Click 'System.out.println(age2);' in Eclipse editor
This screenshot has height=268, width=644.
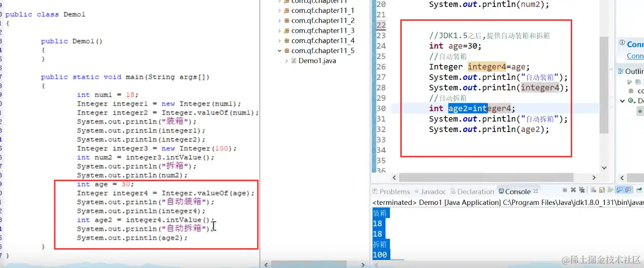[x=489, y=129]
